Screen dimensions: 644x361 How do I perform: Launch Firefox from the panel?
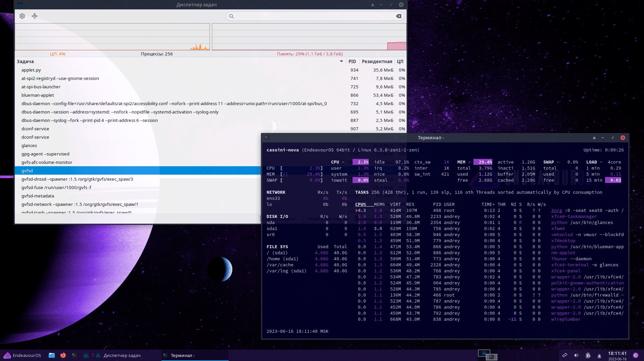pyautogui.click(x=63, y=355)
